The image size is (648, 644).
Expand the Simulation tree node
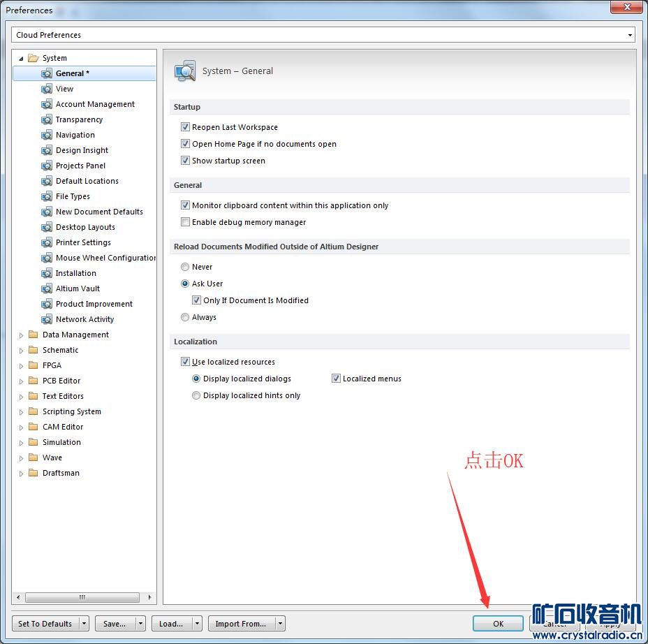(x=21, y=443)
